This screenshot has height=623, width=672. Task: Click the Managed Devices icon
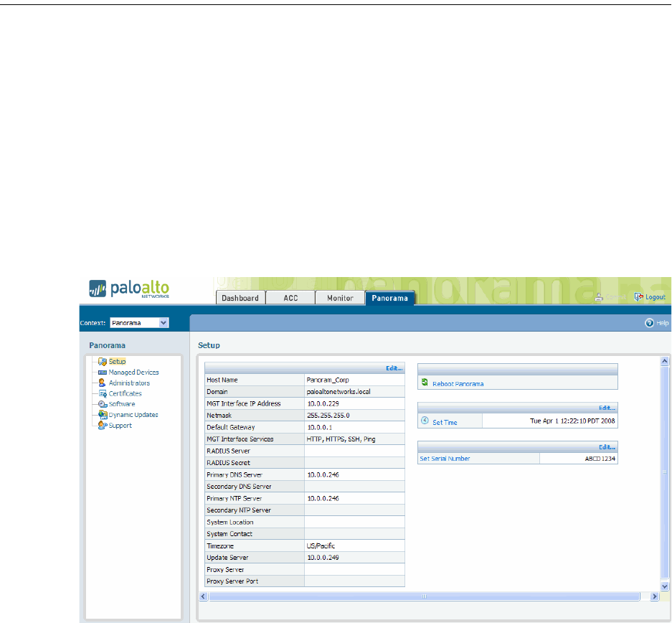(x=103, y=373)
